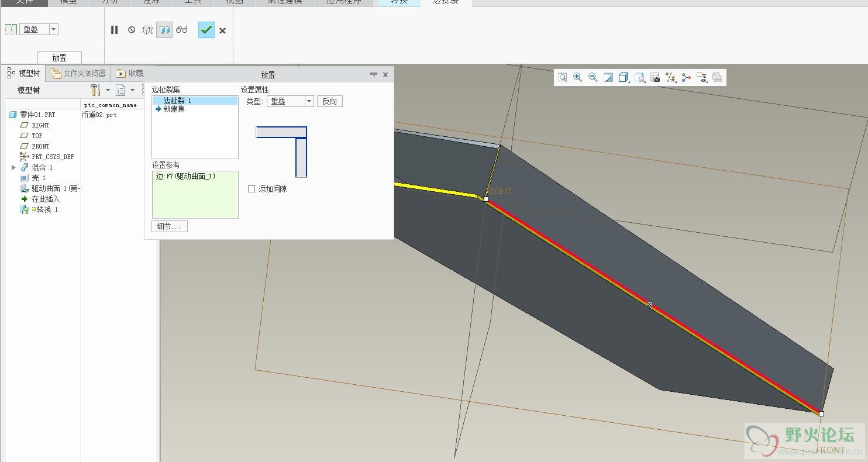Expand the model tree settings dropdown arrow

click(108, 90)
